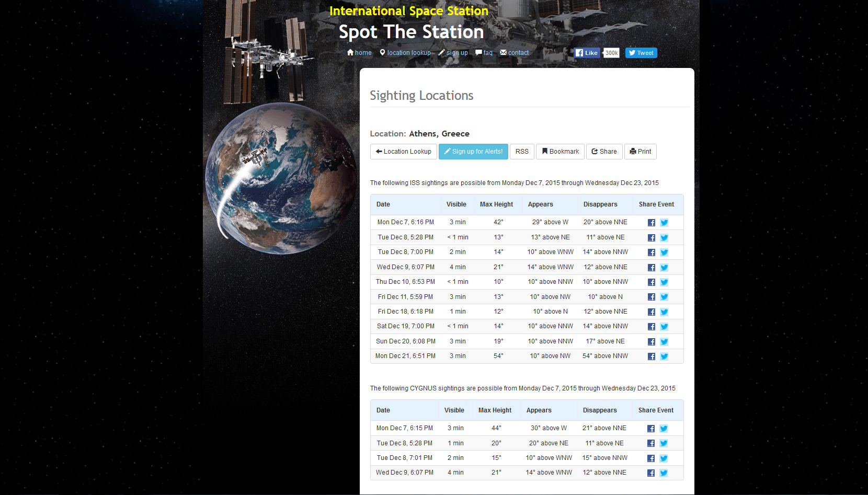Click the '29° above W' appears cell
This screenshot has height=495, width=868.
[550, 222]
